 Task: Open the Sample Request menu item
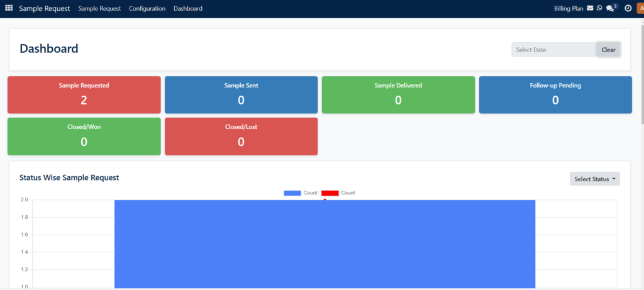pyautogui.click(x=99, y=8)
